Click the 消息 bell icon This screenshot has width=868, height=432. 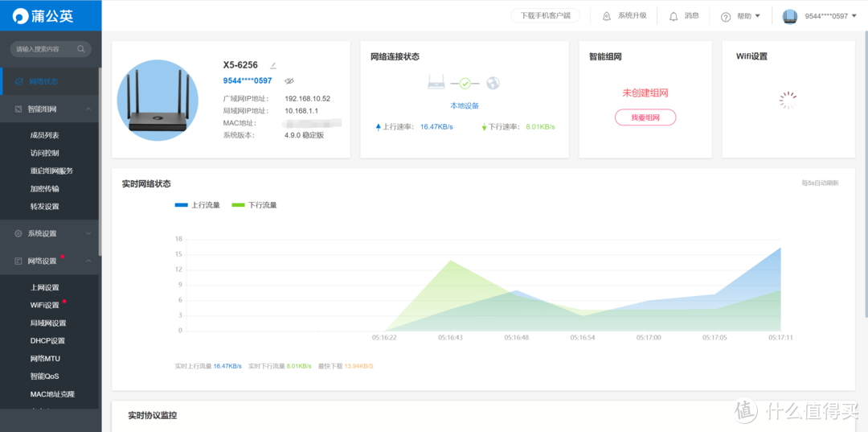coord(674,16)
